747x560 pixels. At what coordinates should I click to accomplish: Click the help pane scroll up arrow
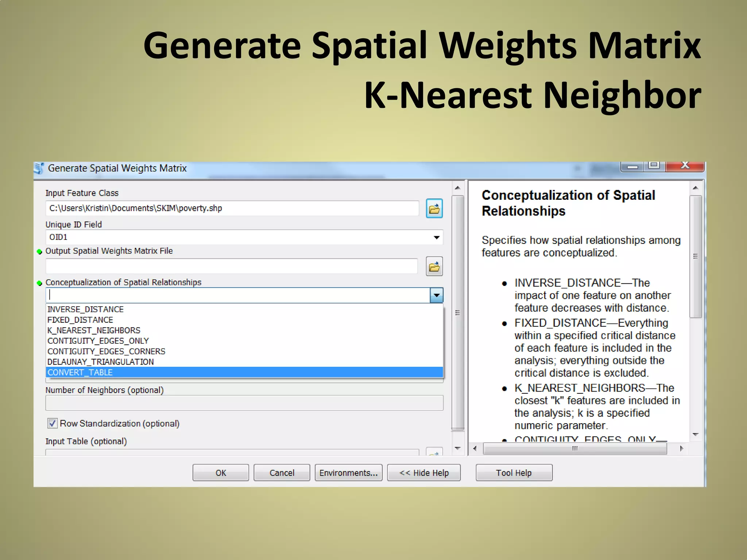point(696,188)
